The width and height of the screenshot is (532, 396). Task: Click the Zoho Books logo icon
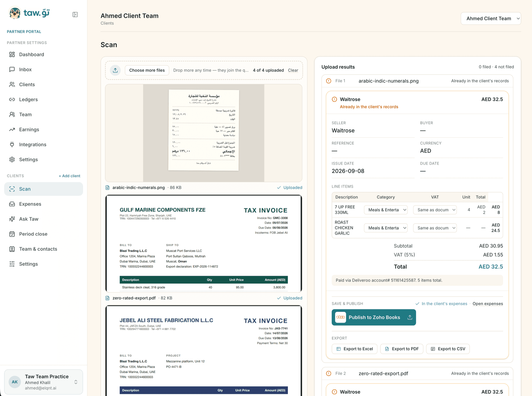pos(340,317)
